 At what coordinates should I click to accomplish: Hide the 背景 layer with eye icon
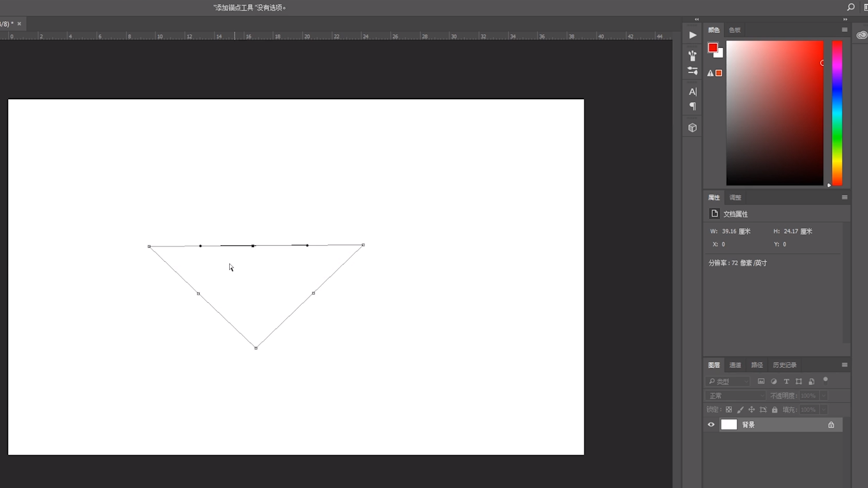tap(711, 425)
